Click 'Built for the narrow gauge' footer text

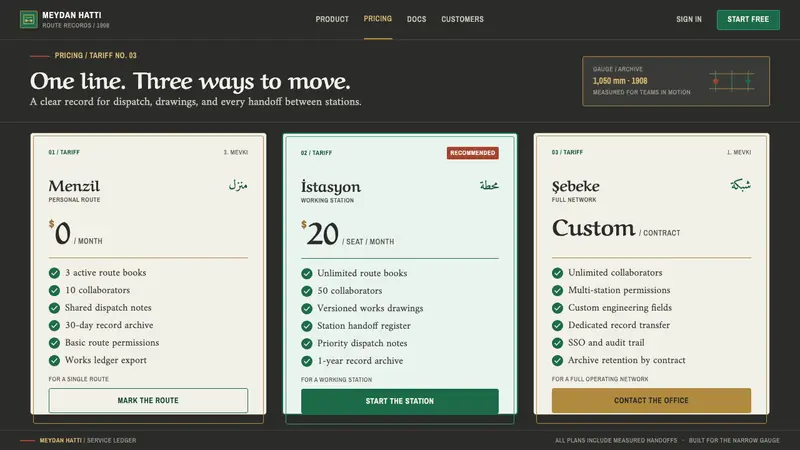734,440
